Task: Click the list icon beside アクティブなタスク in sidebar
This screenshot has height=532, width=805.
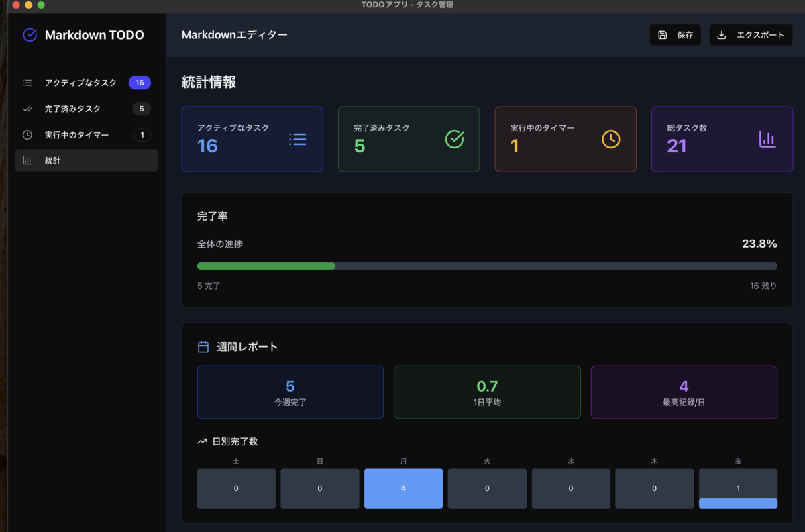Action: [28, 83]
